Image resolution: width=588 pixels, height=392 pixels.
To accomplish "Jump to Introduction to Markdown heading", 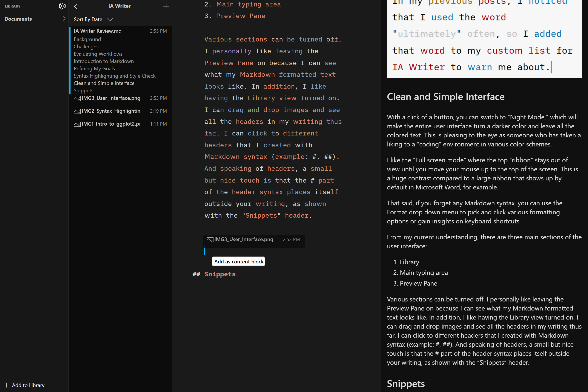I will click(104, 61).
